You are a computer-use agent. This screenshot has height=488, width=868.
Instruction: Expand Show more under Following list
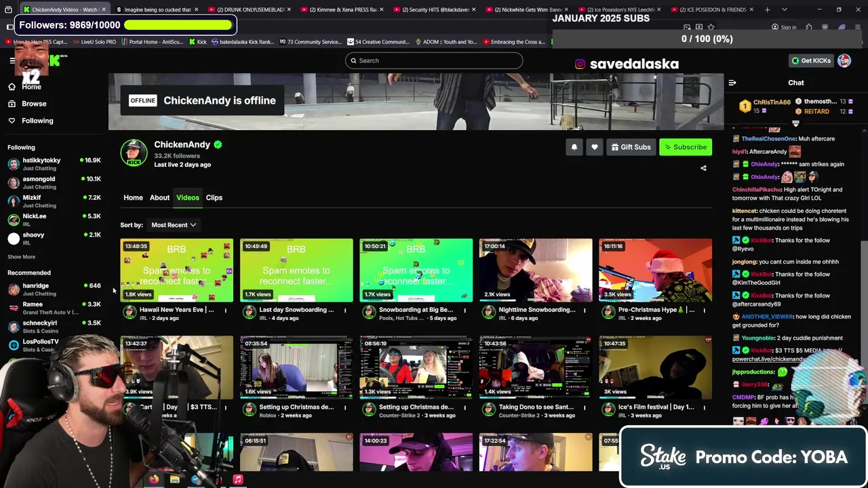(21, 257)
